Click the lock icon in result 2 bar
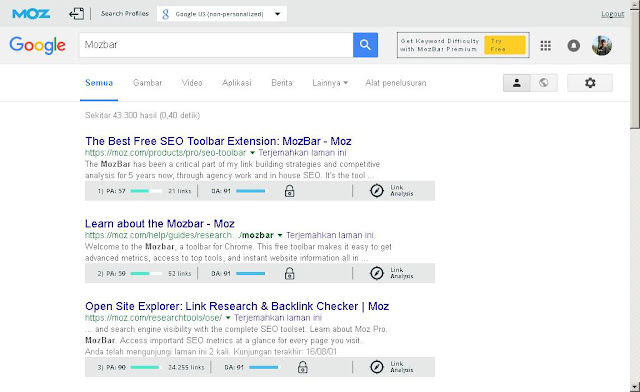This screenshot has height=392, width=640. point(289,273)
